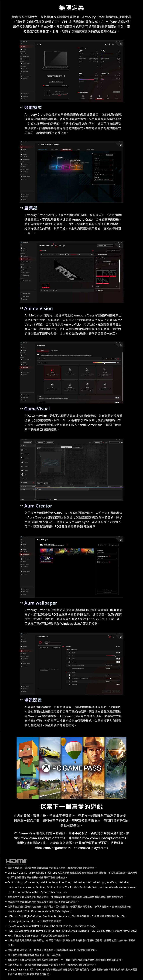Open Aura Sync in the hotkeys screenshot sidebar
Image resolution: width=143 pixels, height=980 pixels.
(x=25, y=155)
